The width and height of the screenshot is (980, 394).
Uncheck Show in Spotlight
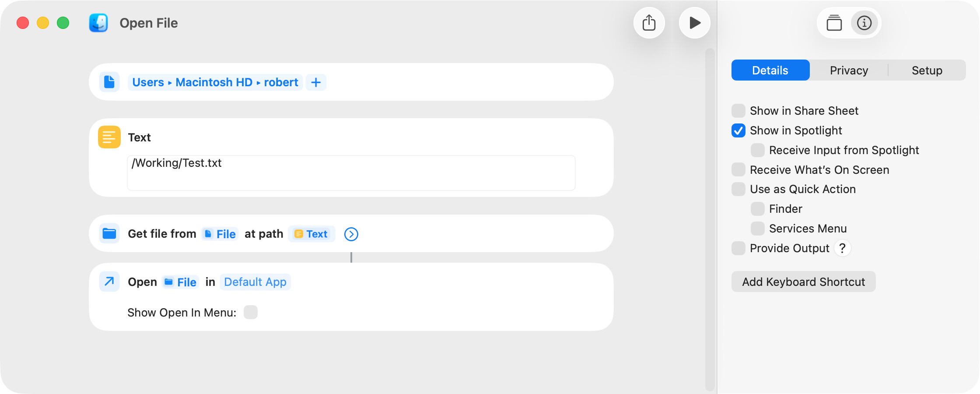tap(738, 130)
